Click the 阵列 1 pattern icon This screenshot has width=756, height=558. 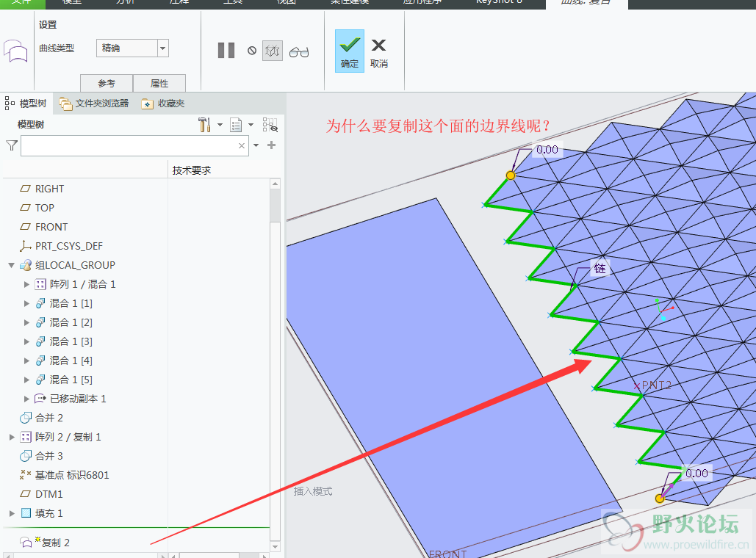point(40,284)
